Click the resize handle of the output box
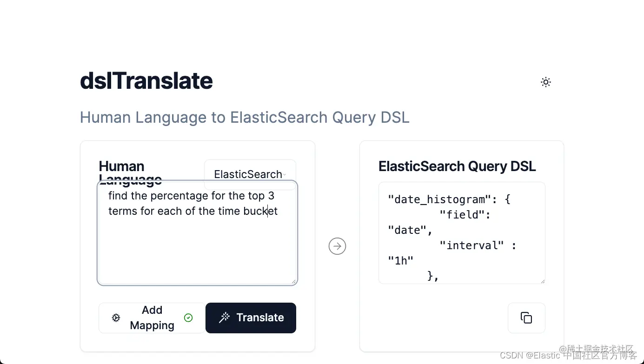Viewport: 644px width, 364px height. click(x=542, y=281)
